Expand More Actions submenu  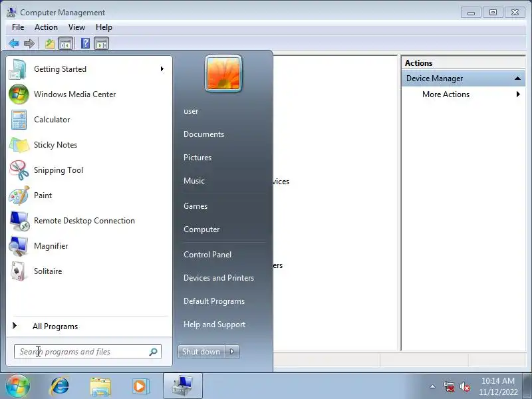coord(518,94)
